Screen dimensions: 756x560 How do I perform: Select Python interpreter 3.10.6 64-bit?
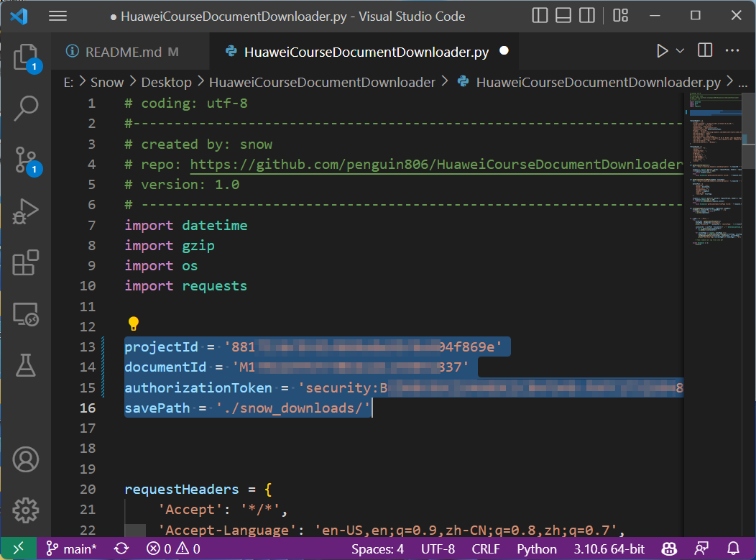click(609, 549)
